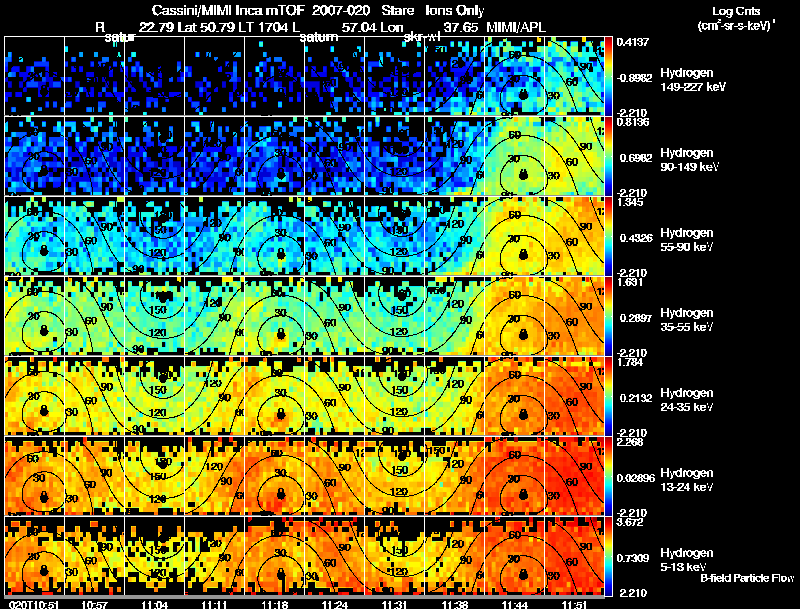Click the '0.2897' colorbar midpoint value
Viewport: 800px width, 609px height.
click(x=634, y=318)
